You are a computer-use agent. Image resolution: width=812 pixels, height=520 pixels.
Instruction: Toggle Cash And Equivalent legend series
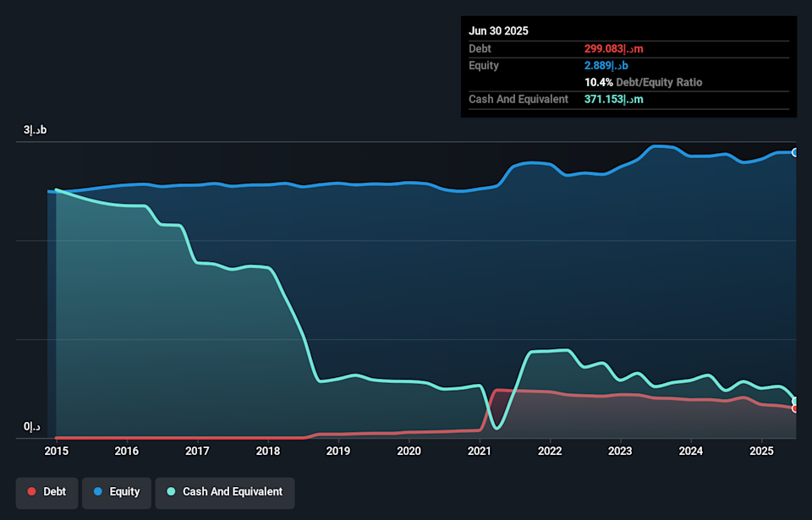pos(224,492)
